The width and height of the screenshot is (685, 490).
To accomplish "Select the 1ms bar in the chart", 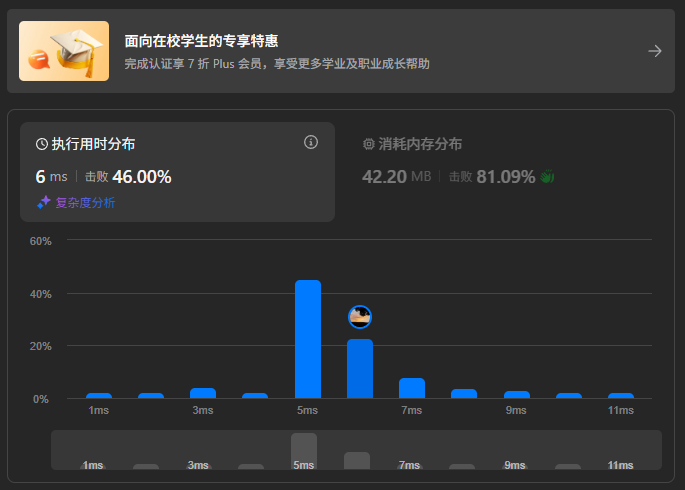I will click(99, 396).
